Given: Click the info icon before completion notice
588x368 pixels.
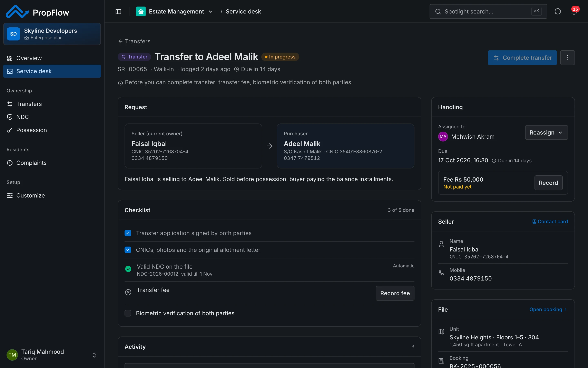Looking at the screenshot, I should [120, 83].
